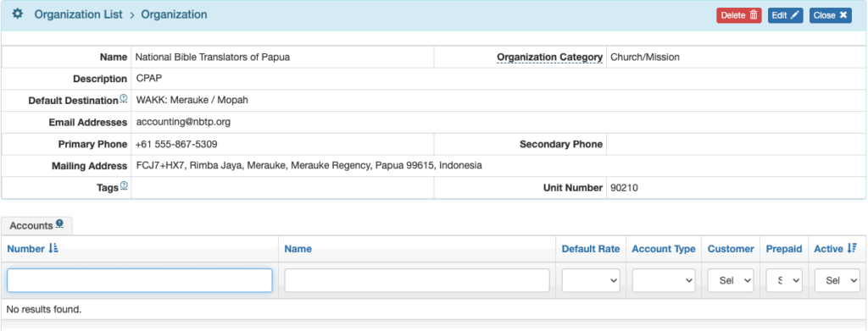
Task: Click Active column sort descending icon
Action: 852,249
